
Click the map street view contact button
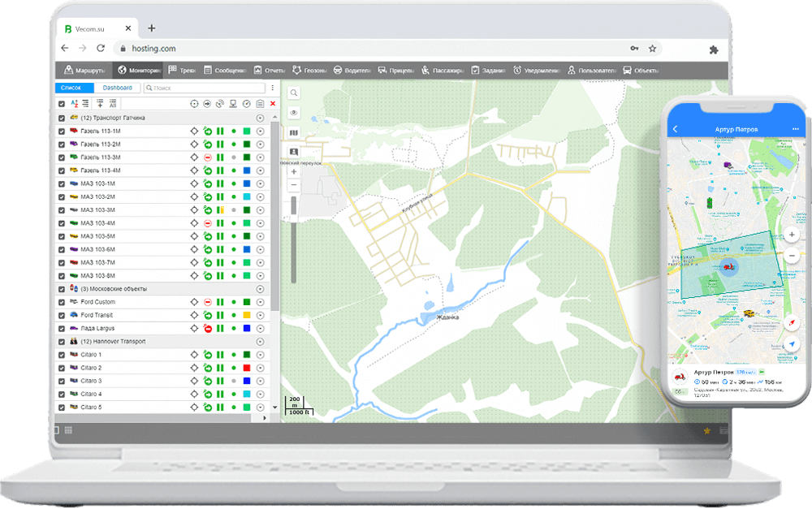tap(294, 152)
